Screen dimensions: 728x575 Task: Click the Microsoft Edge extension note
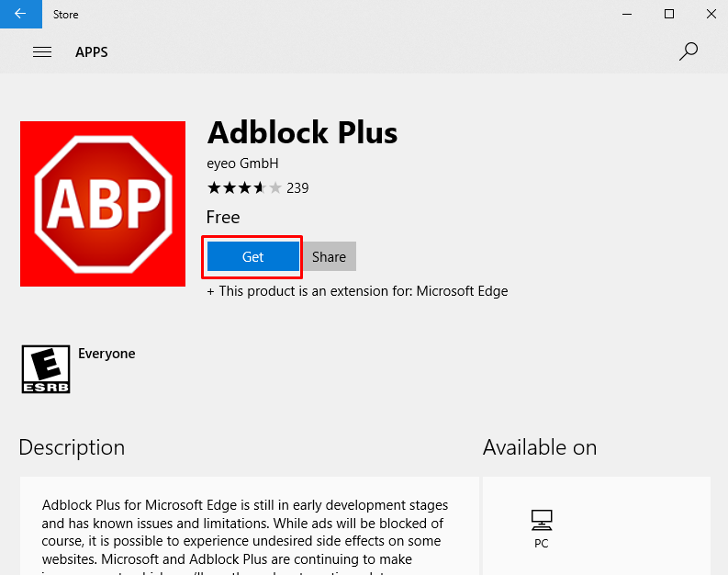click(x=358, y=291)
